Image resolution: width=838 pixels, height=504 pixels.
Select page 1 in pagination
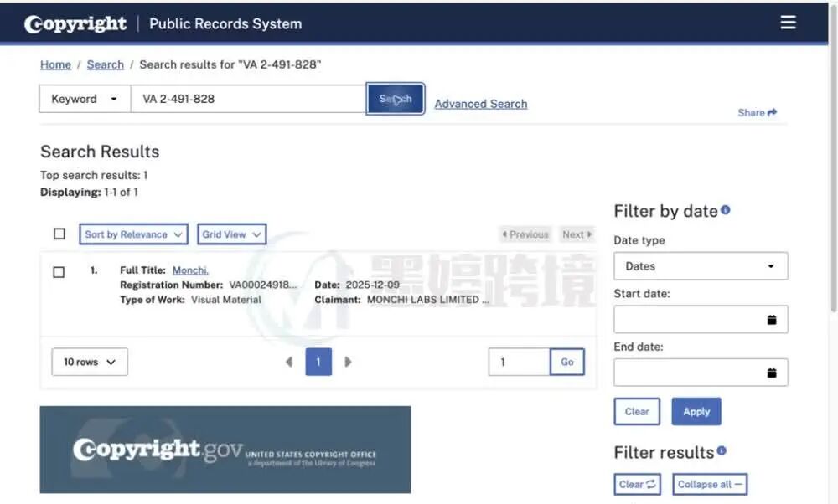pos(318,362)
